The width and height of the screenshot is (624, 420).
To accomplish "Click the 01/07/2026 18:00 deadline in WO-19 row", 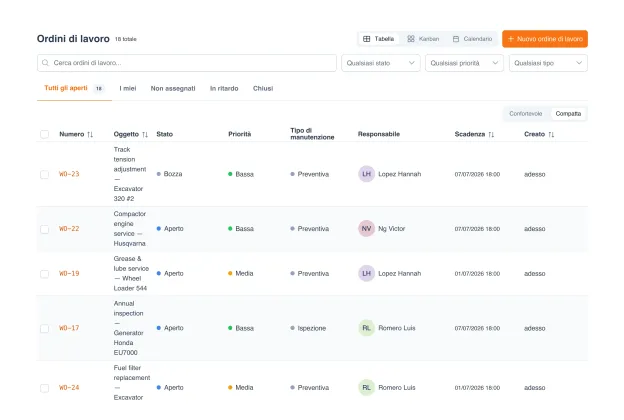I will click(477, 274).
